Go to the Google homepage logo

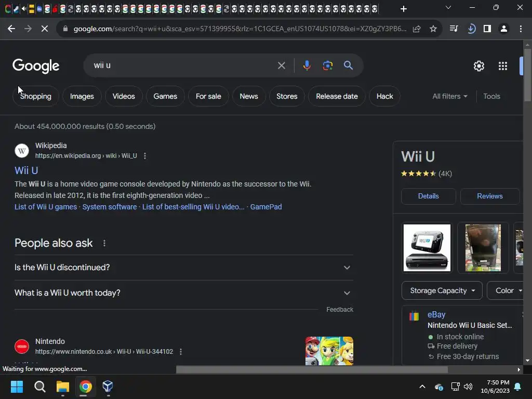pyautogui.click(x=36, y=66)
